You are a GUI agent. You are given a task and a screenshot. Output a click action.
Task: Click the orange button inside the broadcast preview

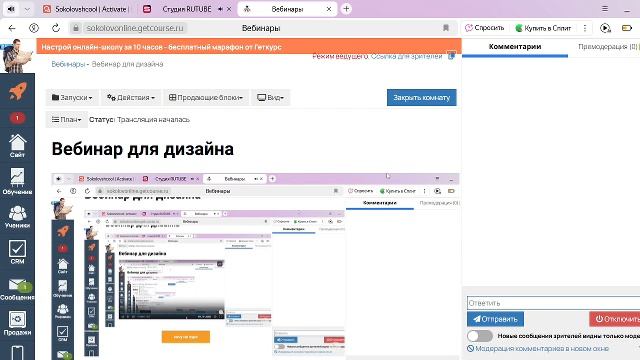click(186, 337)
